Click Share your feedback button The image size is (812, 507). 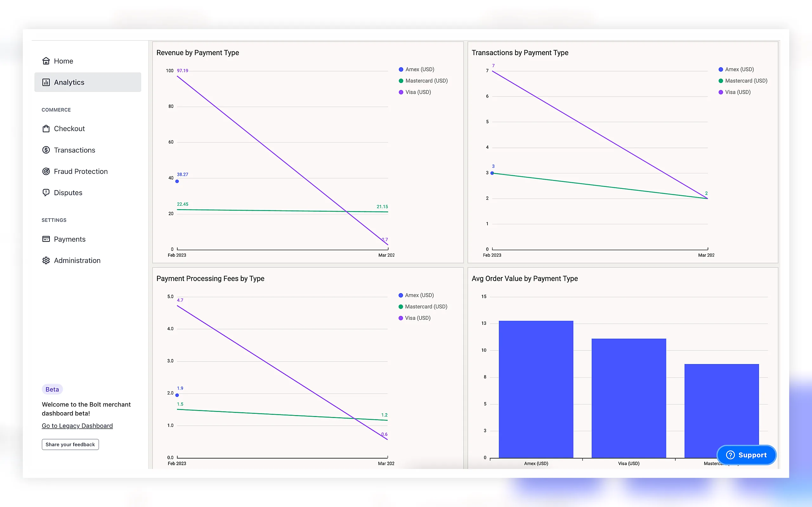(70, 444)
